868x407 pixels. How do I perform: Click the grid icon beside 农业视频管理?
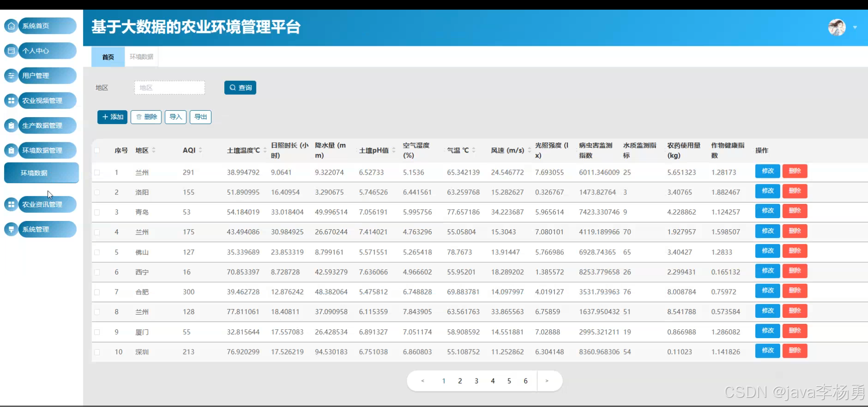pos(11,101)
